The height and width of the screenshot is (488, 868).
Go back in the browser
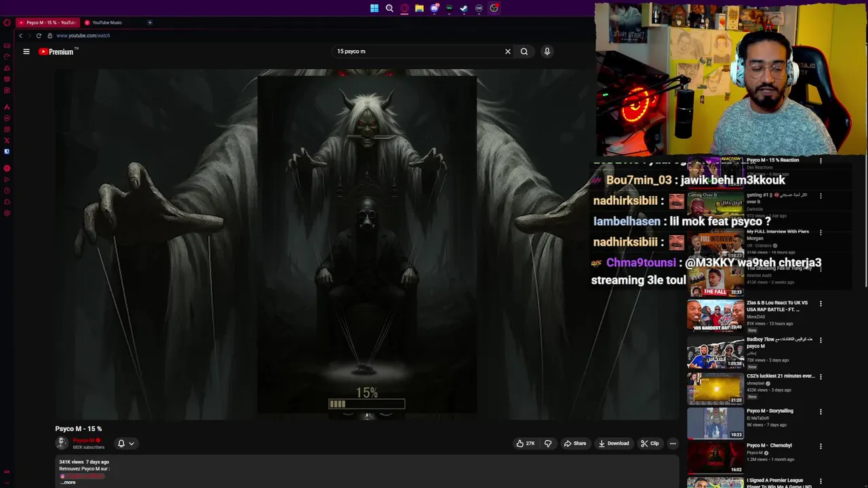(x=20, y=35)
